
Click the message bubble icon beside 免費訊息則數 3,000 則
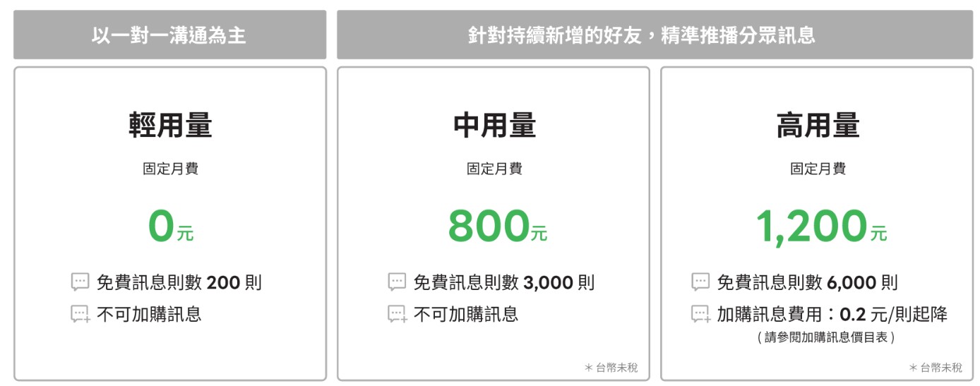[398, 282]
